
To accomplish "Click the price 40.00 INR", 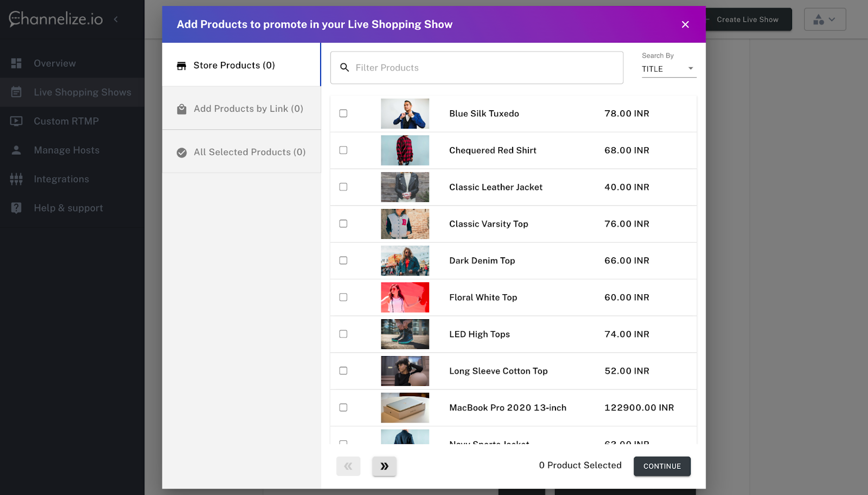I will (x=627, y=187).
